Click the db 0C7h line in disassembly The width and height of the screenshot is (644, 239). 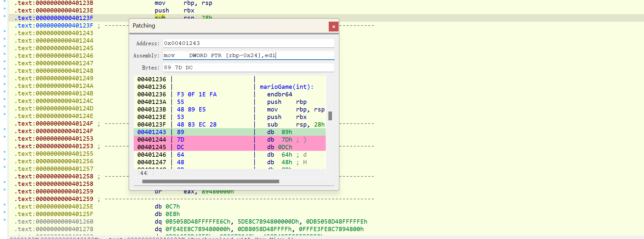(167, 207)
